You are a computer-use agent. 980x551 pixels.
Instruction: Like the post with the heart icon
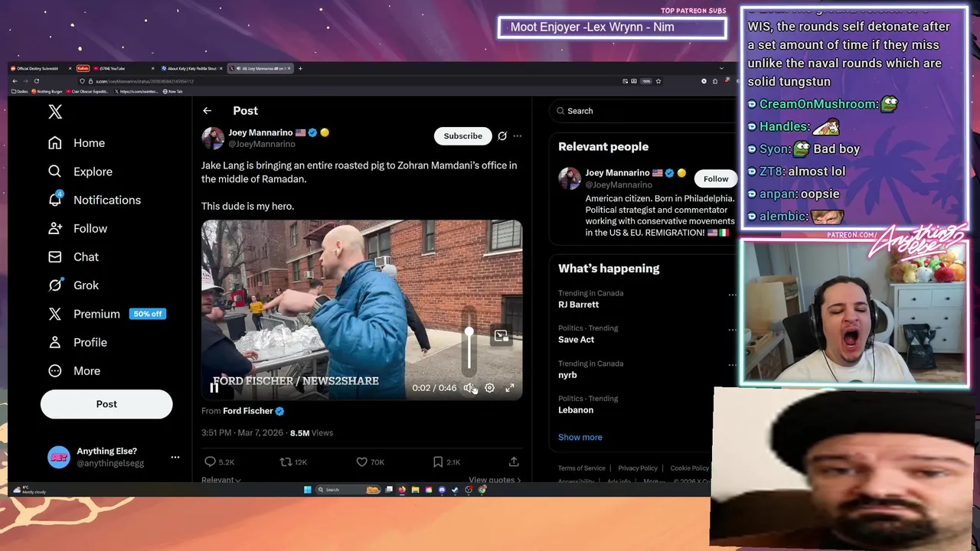[x=362, y=461]
